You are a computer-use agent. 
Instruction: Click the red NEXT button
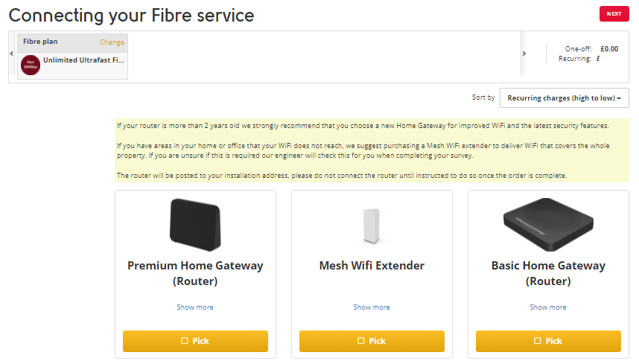coord(614,13)
